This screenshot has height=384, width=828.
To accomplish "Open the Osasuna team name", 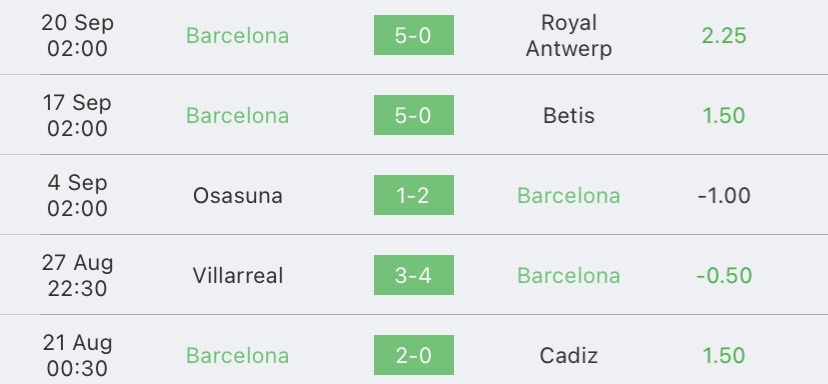I will (237, 195).
